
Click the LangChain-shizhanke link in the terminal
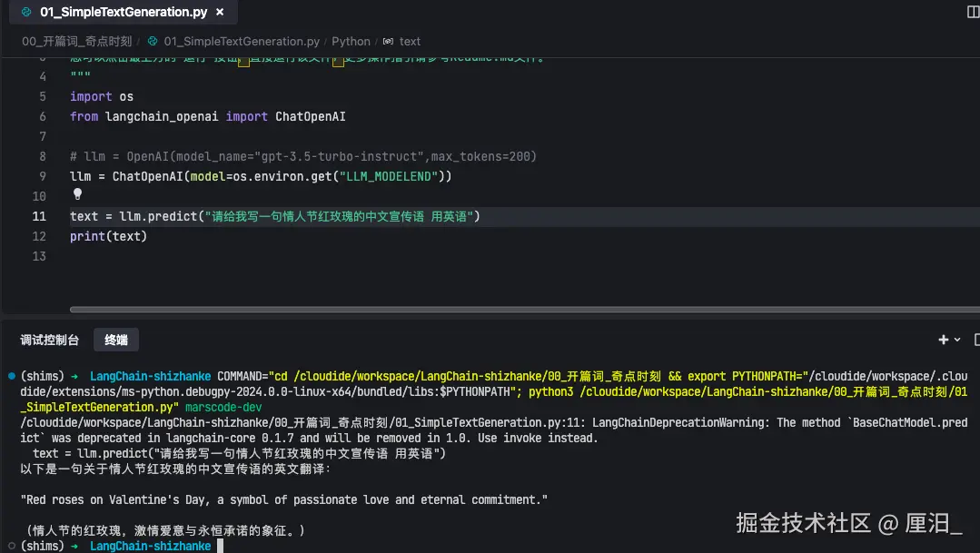(x=150, y=374)
